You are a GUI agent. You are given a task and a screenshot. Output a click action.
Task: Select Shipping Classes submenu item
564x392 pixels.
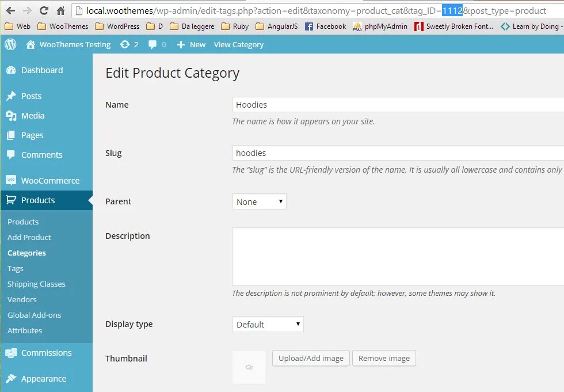pos(36,284)
